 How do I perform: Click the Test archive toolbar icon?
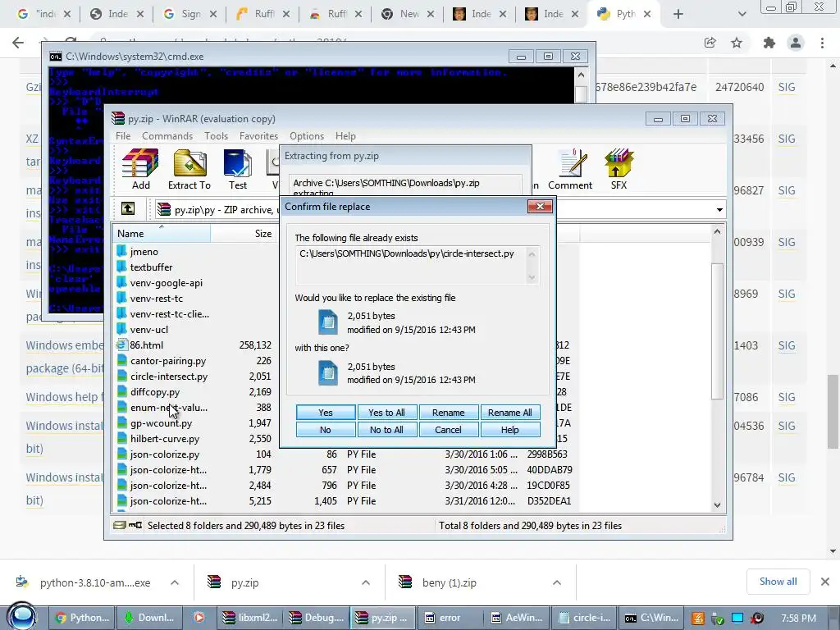click(x=237, y=169)
